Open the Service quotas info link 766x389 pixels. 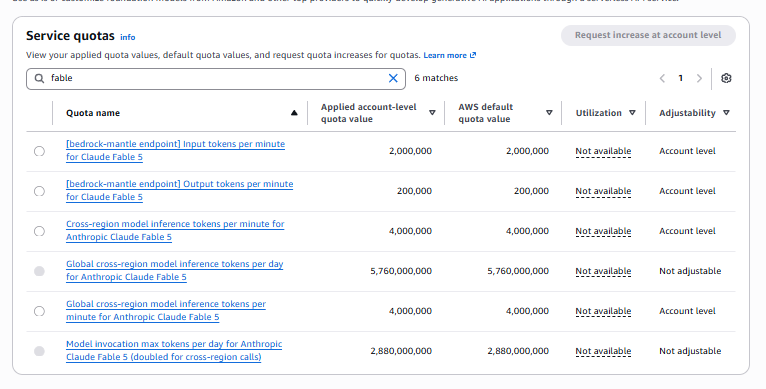coord(128,37)
